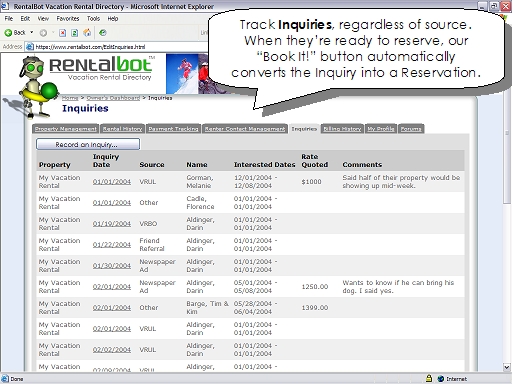Switch to My Profile tab
The image size is (512, 385).
(x=381, y=129)
